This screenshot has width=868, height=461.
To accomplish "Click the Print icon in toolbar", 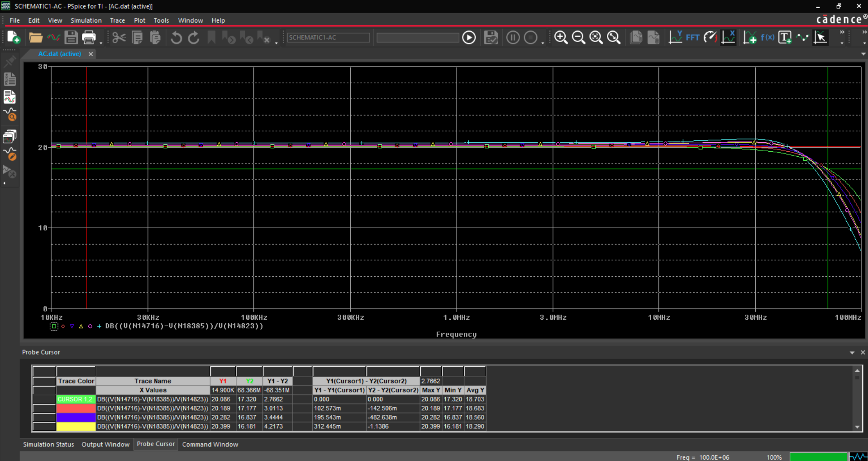I will [x=89, y=38].
